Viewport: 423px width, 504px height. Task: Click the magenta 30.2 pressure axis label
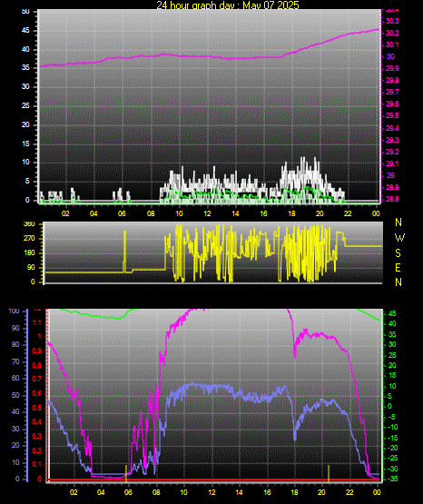point(392,33)
